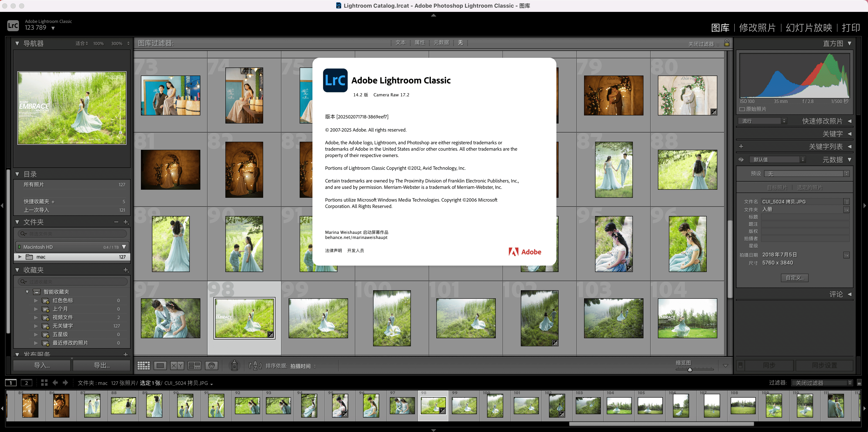
Task: Switch to Loupe view icon
Action: coord(160,366)
